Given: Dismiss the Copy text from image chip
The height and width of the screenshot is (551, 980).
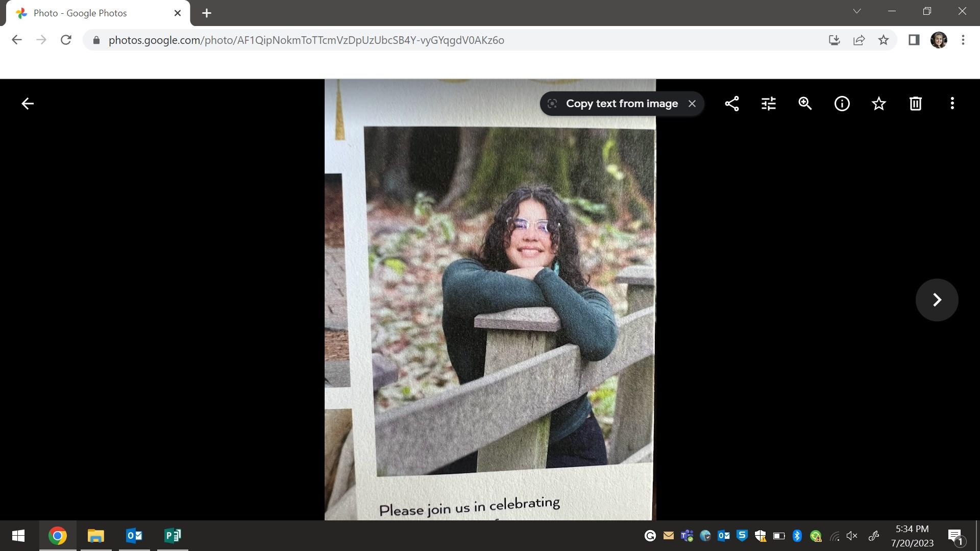Looking at the screenshot, I should pos(692,104).
